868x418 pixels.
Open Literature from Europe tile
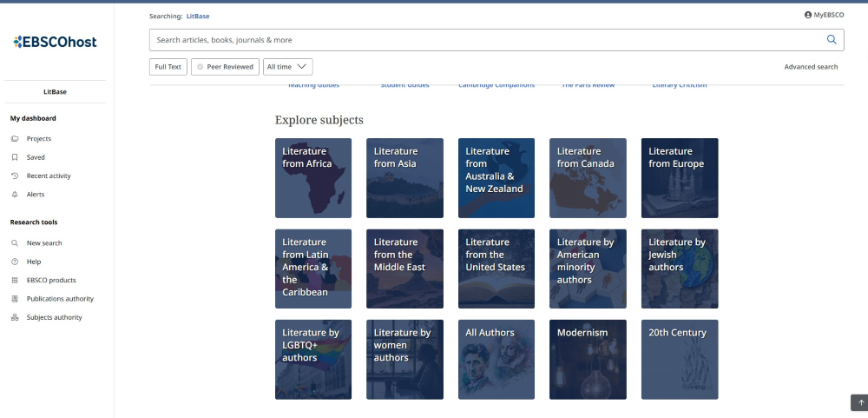680,178
